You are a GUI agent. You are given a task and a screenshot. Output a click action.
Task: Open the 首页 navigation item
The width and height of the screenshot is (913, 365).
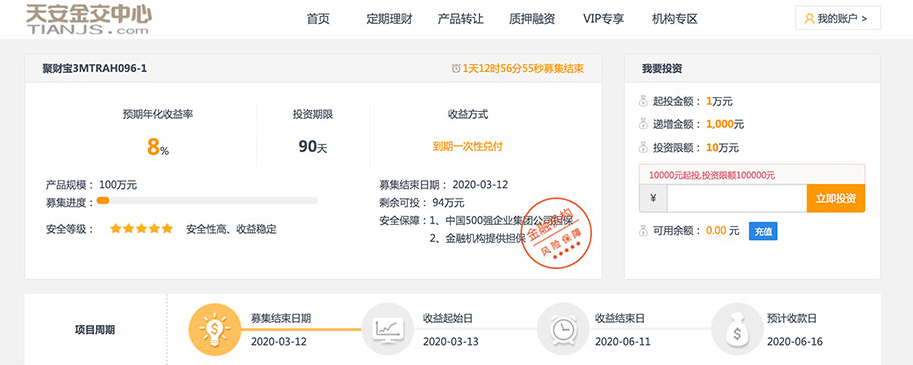(x=318, y=19)
